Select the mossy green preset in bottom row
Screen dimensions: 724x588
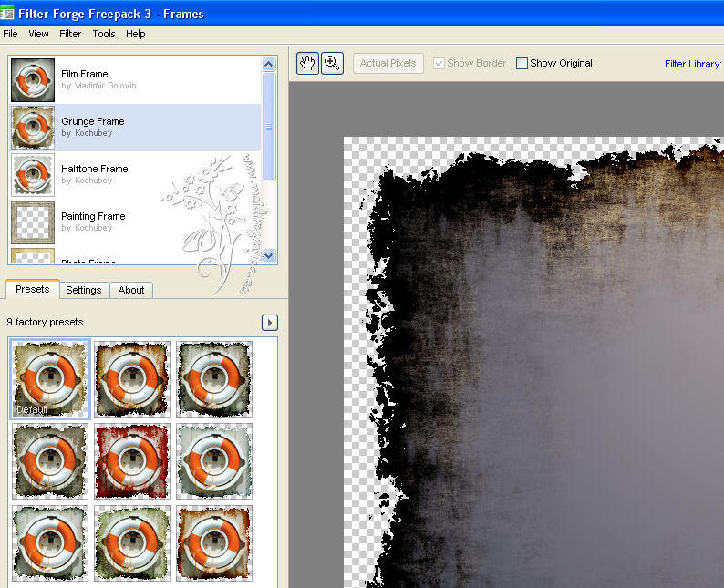pos(132,543)
